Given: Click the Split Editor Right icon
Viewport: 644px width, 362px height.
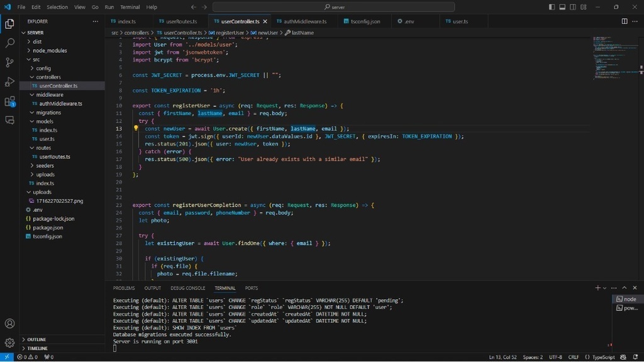Looking at the screenshot, I should (x=625, y=21).
